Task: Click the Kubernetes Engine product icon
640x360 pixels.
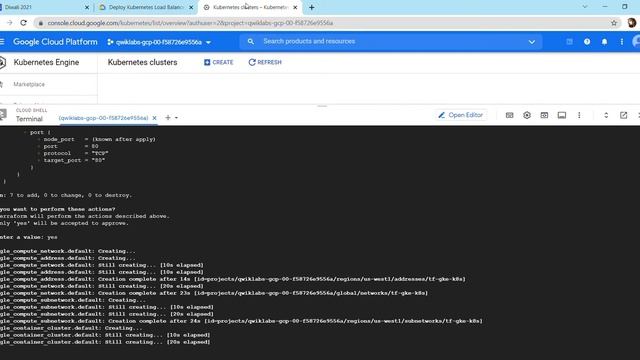Action: point(2,62)
